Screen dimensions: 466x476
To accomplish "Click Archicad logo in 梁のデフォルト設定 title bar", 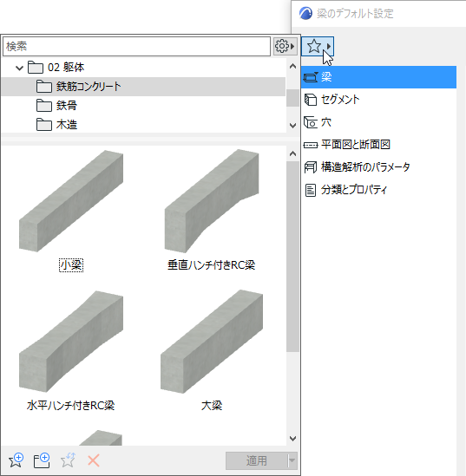I will point(305,13).
